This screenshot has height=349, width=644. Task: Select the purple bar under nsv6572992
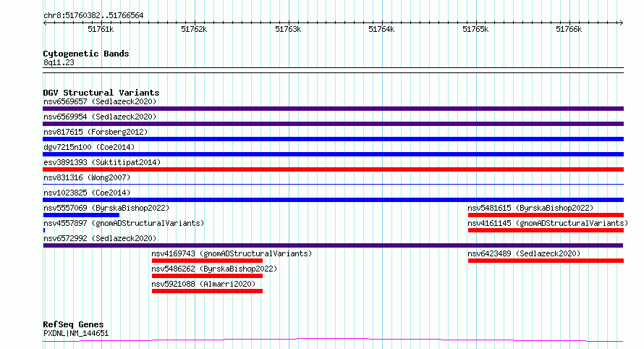tap(333, 245)
